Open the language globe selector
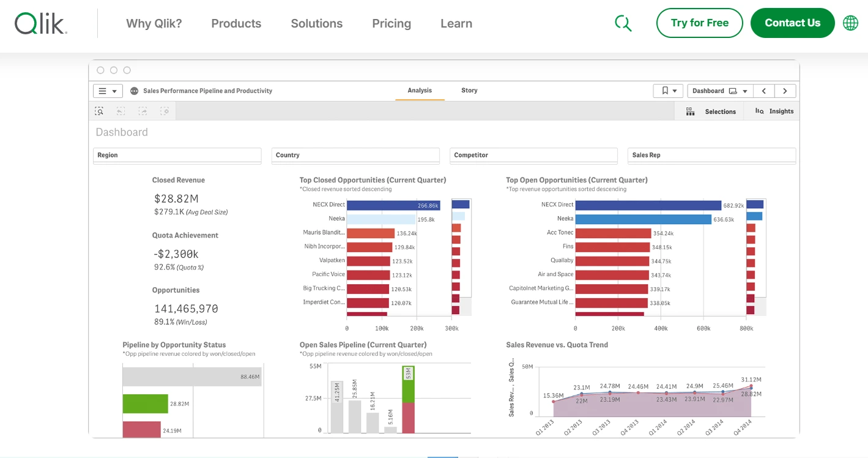This screenshot has height=458, width=868. click(x=850, y=23)
